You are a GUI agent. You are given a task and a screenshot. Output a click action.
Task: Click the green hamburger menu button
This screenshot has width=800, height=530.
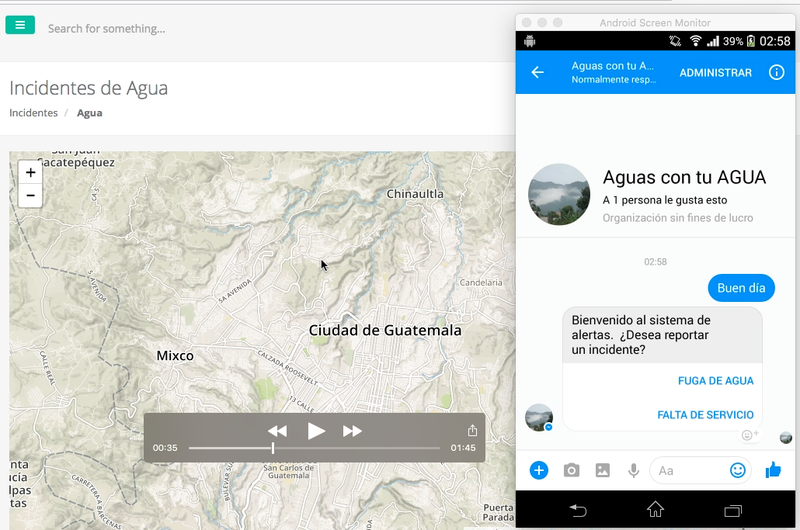[20, 25]
